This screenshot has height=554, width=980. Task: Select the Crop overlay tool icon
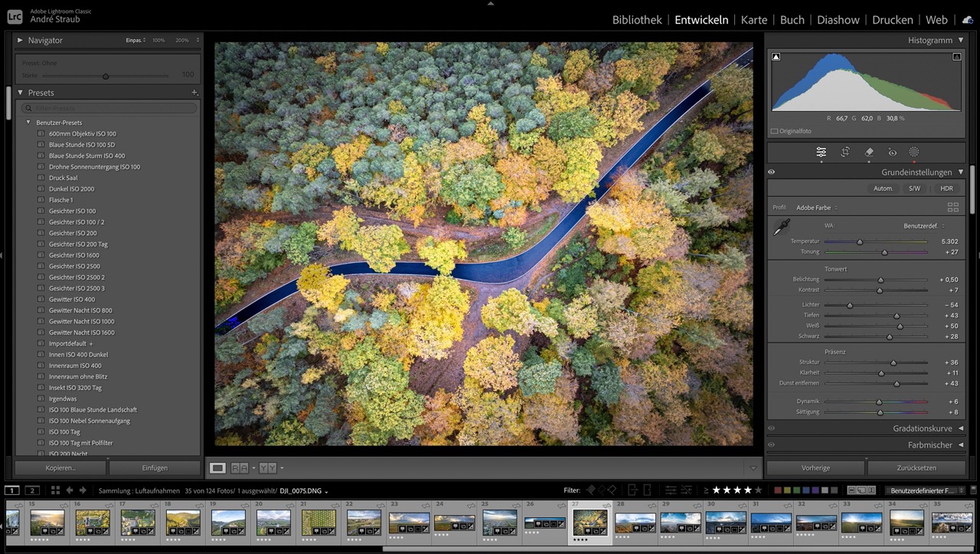coord(845,152)
